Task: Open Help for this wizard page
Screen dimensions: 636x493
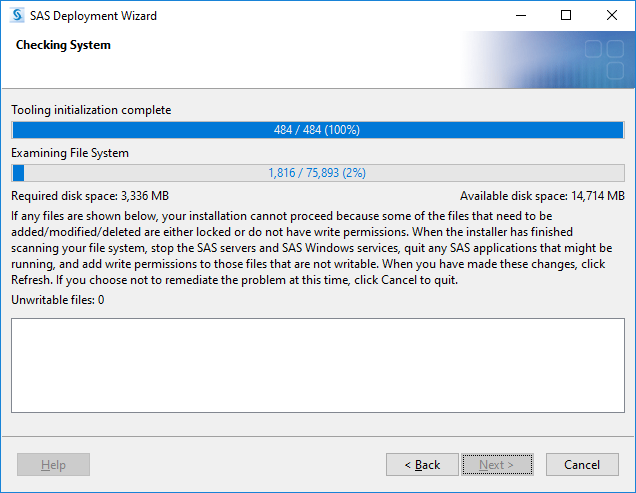Action: click(53, 465)
